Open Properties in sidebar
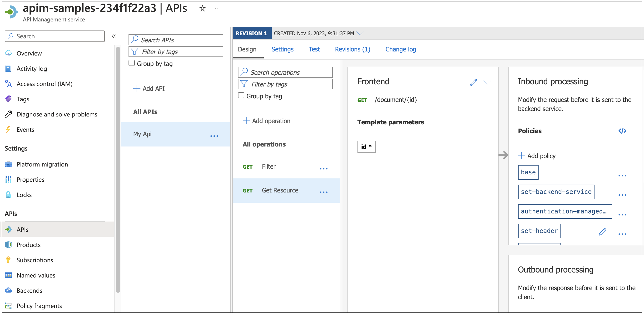 coord(30,180)
